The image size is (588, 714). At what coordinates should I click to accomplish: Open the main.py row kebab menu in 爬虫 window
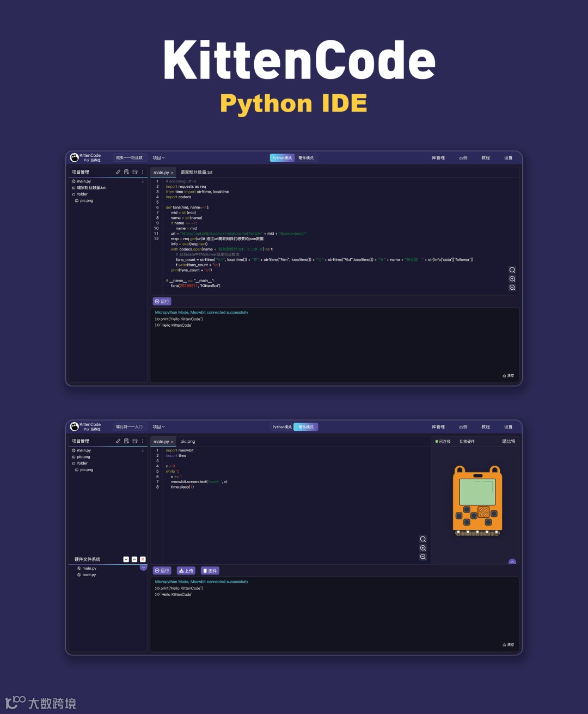[143, 181]
